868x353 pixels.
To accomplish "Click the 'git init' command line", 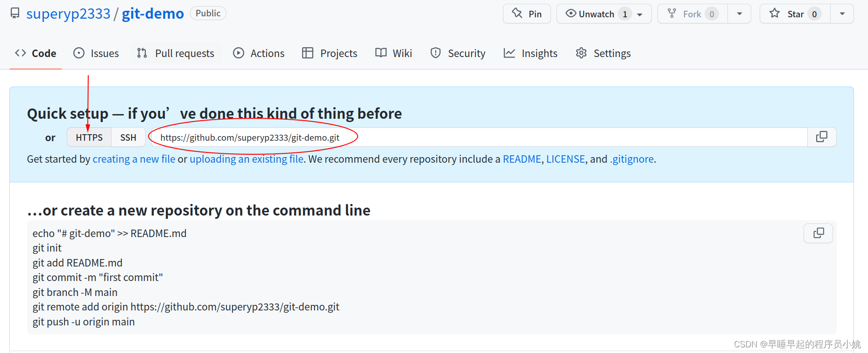I will coord(47,248).
